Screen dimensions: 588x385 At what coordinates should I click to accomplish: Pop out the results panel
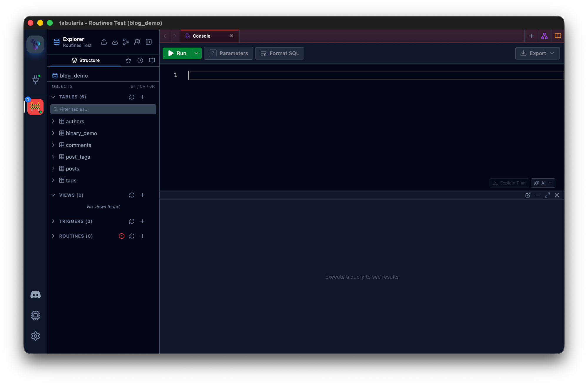coord(528,195)
